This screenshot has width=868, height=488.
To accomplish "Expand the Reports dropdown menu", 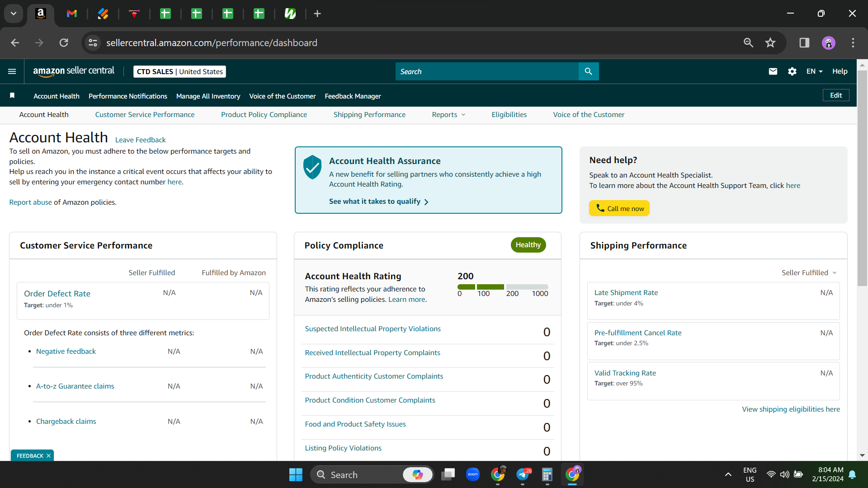I will click(448, 115).
